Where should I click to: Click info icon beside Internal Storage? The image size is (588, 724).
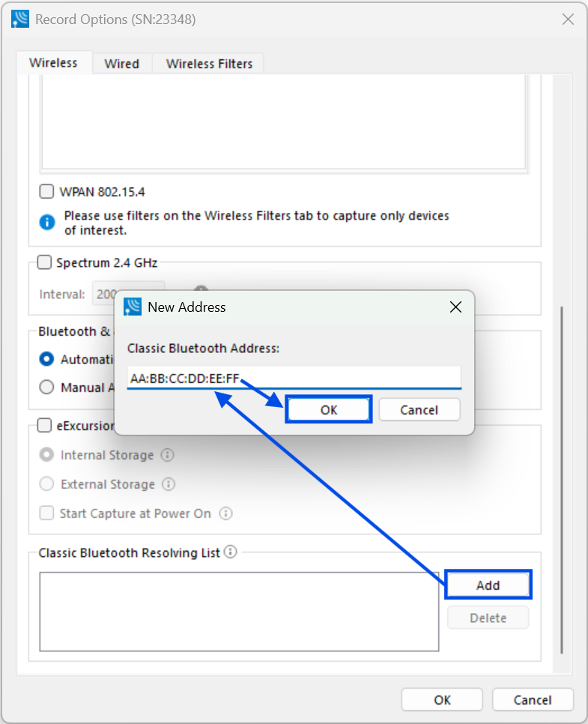coord(168,455)
